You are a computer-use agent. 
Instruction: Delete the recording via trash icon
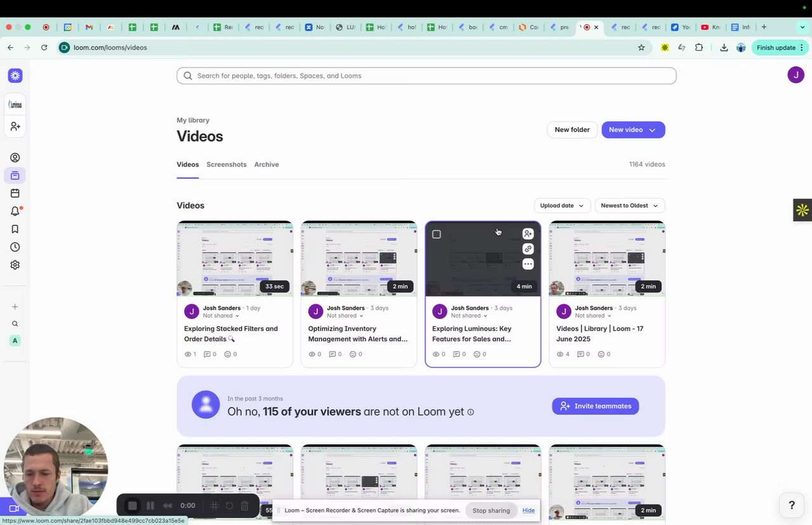245,506
